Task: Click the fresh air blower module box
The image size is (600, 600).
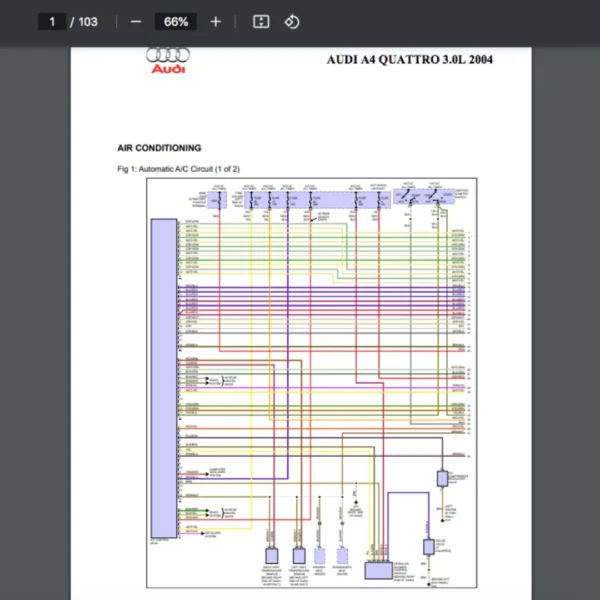Action: pos(378,571)
